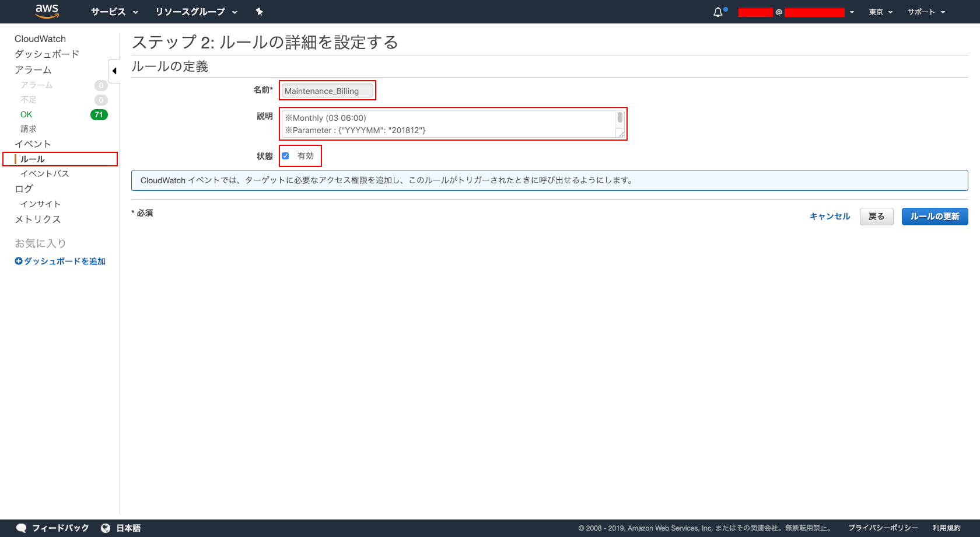
Task: View OK alarms showing count 71
Action: [26, 114]
